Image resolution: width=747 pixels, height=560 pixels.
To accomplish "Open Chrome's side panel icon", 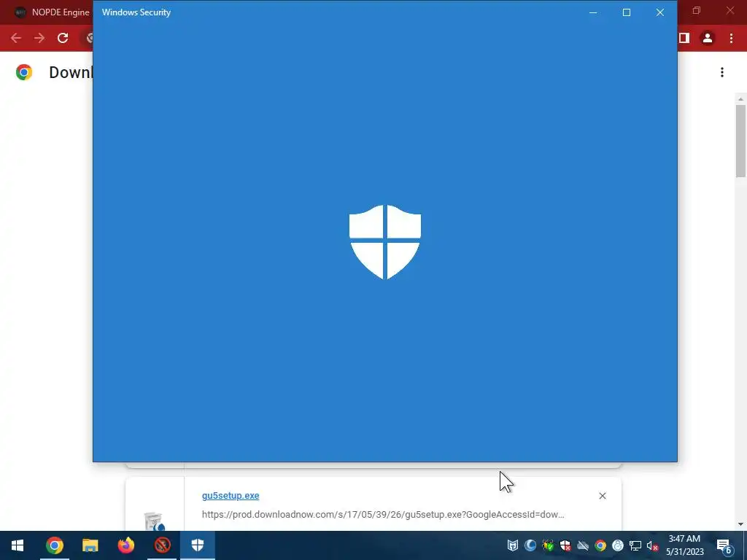I will (684, 38).
